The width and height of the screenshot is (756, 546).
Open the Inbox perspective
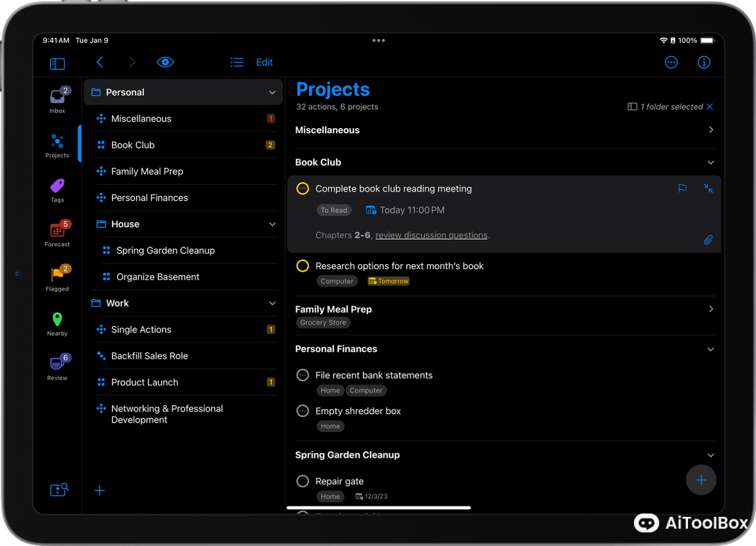[x=57, y=98]
